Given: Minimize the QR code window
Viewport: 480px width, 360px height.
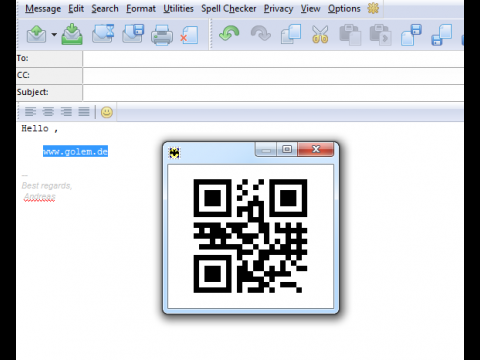Looking at the screenshot, I should 266,149.
